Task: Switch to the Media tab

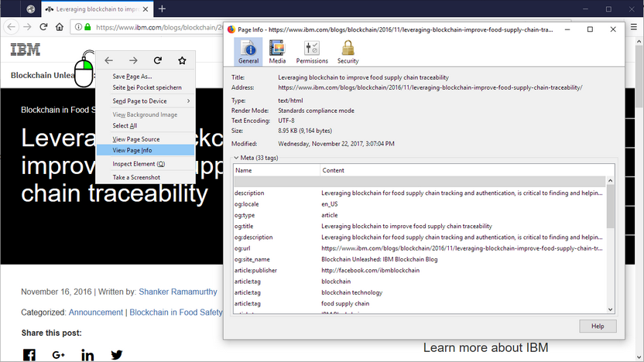Action: point(277,51)
